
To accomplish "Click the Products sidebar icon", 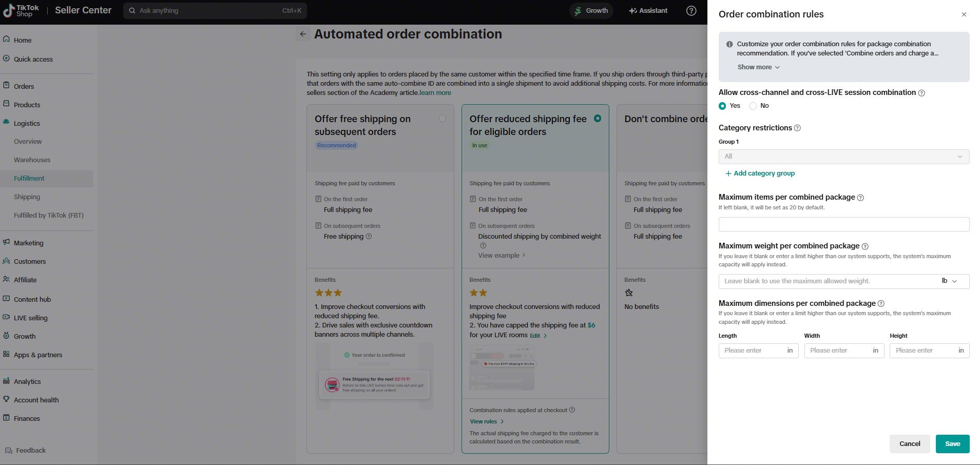I will [6, 104].
